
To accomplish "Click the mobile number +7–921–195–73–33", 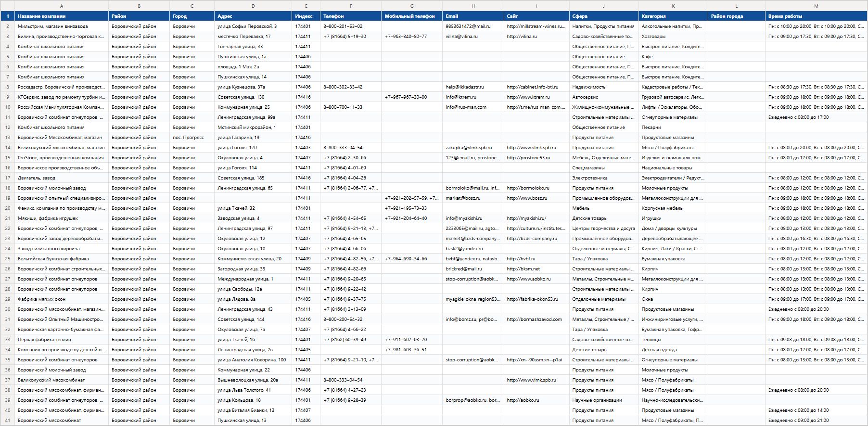I will (x=412, y=208).
